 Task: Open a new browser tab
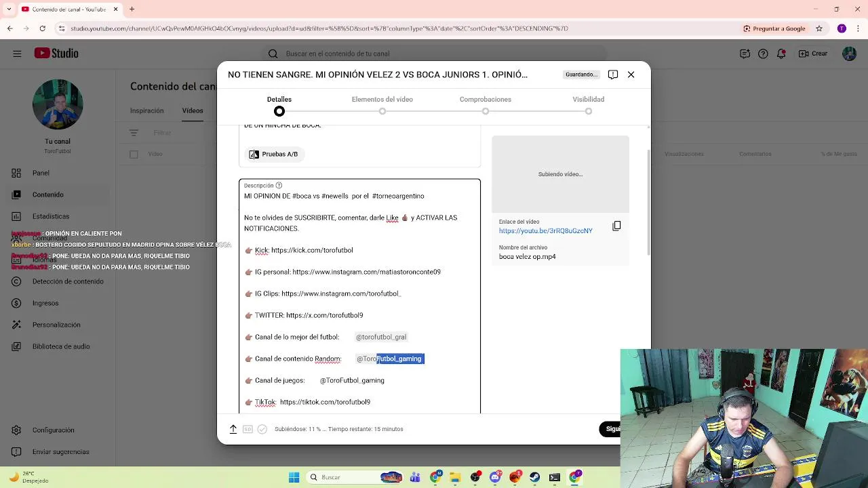click(132, 9)
